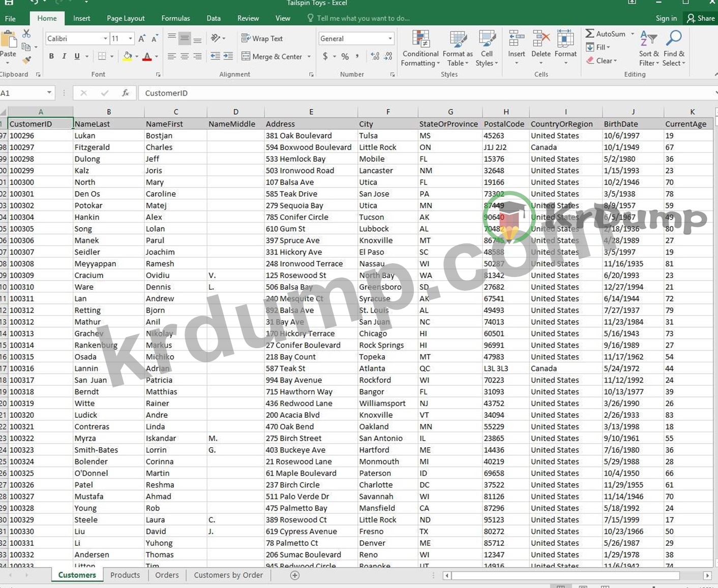
Task: Open the Fill Color dropdown arrow
Action: [x=137, y=56]
